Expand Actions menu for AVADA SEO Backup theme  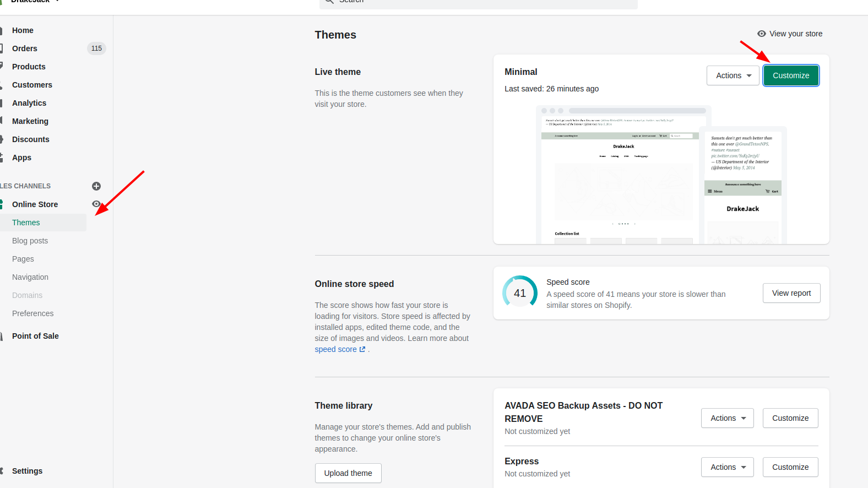pos(727,418)
